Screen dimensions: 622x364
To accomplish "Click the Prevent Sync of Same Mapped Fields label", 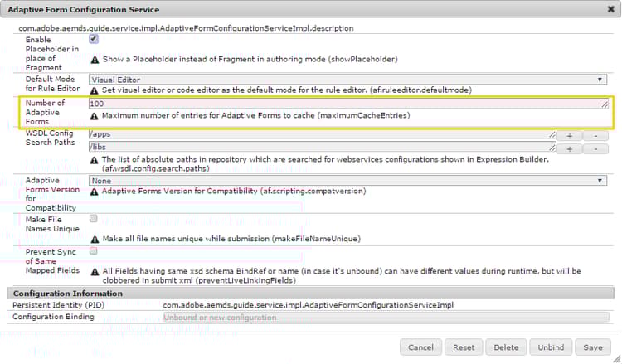I will 52,261.
